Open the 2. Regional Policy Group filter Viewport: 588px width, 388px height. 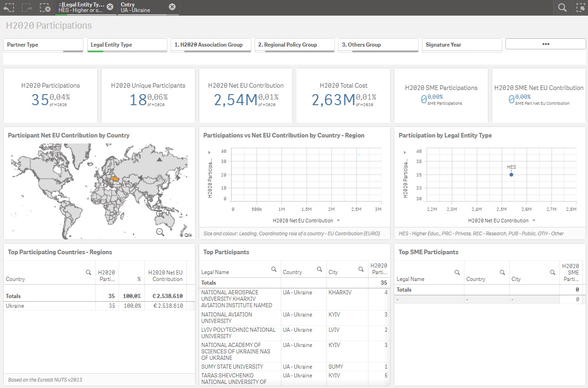click(x=295, y=45)
